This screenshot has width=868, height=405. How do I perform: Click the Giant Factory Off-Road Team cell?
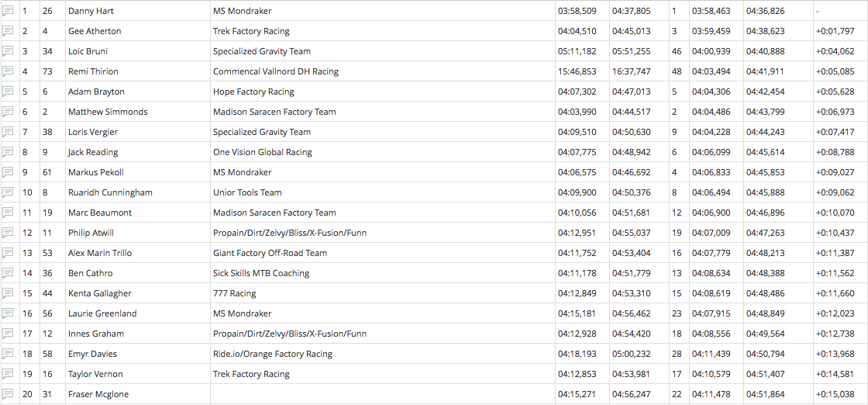270,253
